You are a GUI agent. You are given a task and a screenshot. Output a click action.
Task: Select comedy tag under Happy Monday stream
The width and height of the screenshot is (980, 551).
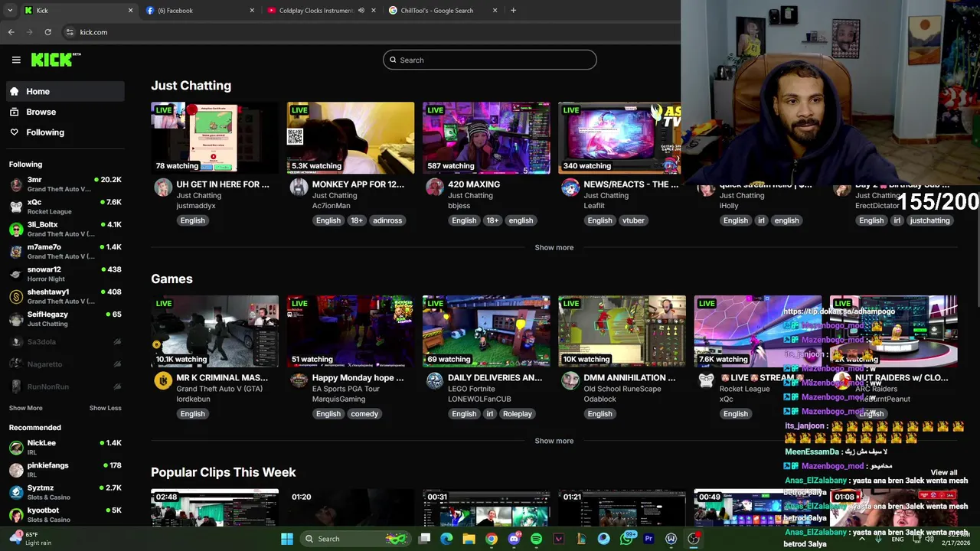364,414
